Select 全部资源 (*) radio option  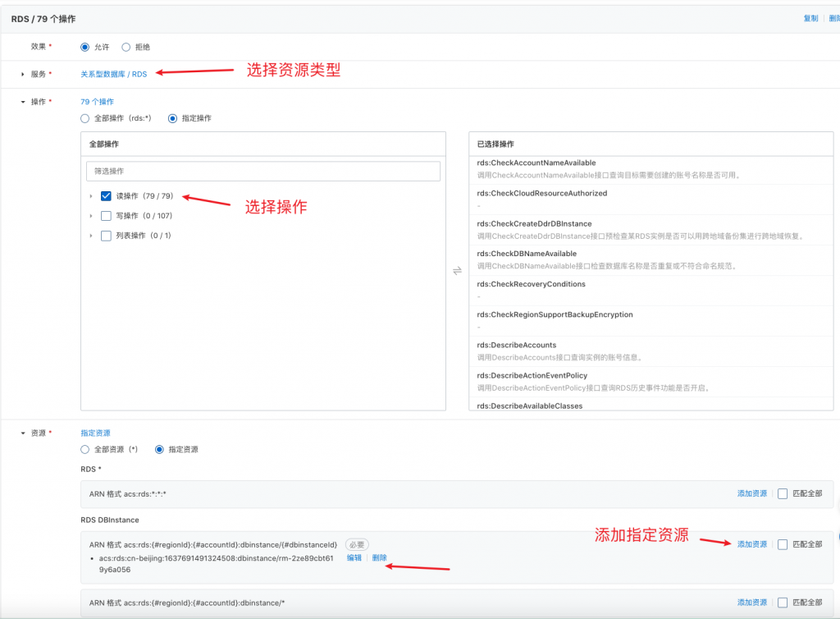pos(84,450)
